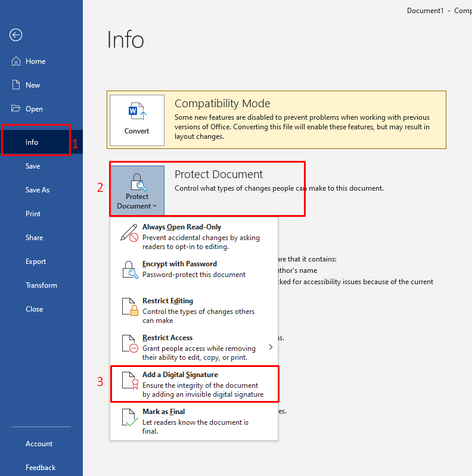
Task: Select New in the backstage sidebar
Action: tap(33, 85)
